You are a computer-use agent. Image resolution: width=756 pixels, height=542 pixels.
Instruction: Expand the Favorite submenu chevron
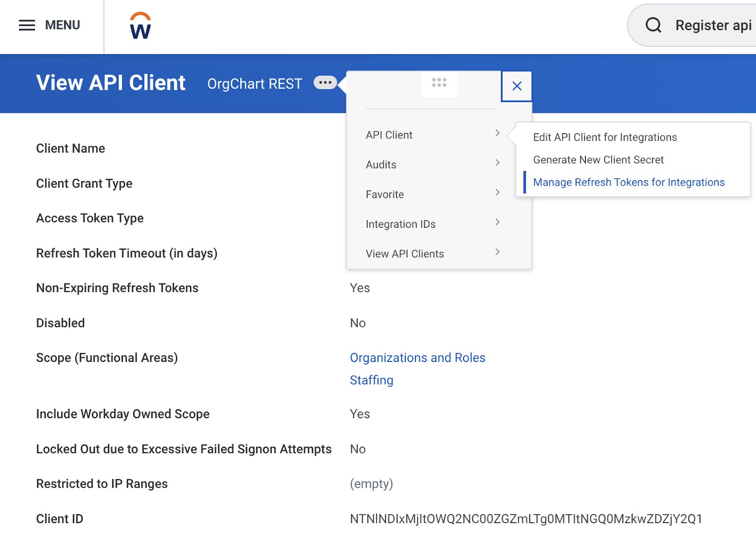[497, 193]
